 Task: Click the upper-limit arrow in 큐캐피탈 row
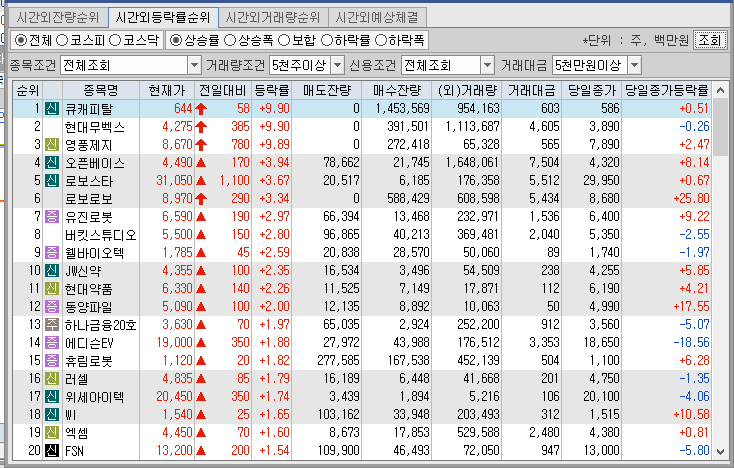[x=201, y=109]
